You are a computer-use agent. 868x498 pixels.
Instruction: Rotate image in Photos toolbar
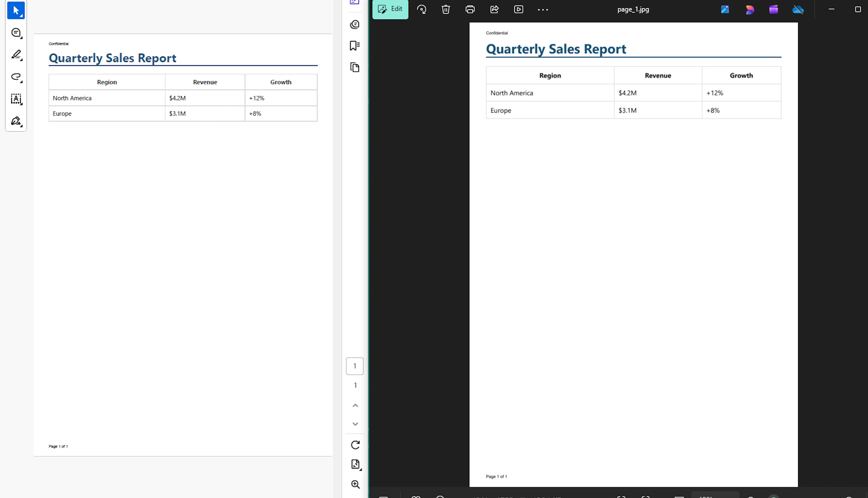pos(422,9)
